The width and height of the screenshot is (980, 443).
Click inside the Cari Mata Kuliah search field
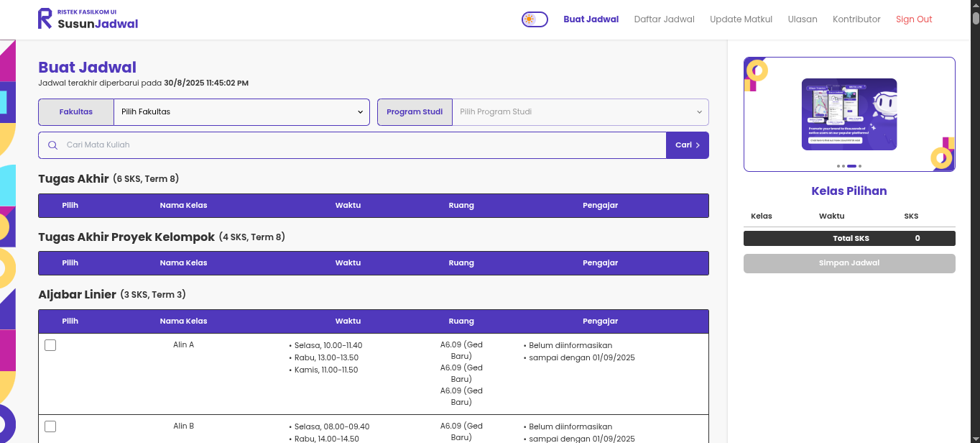287,145
